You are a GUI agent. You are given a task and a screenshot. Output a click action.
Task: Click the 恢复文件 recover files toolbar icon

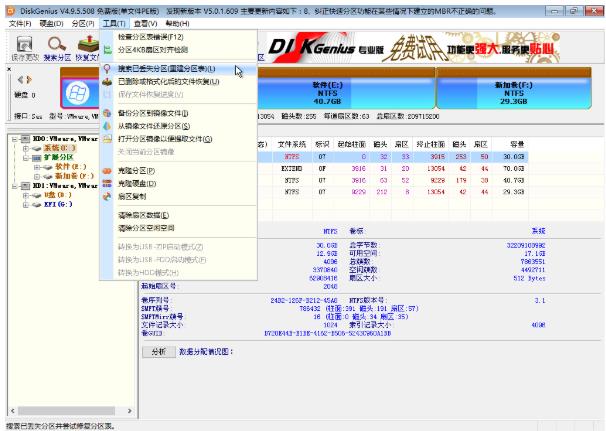89,45
